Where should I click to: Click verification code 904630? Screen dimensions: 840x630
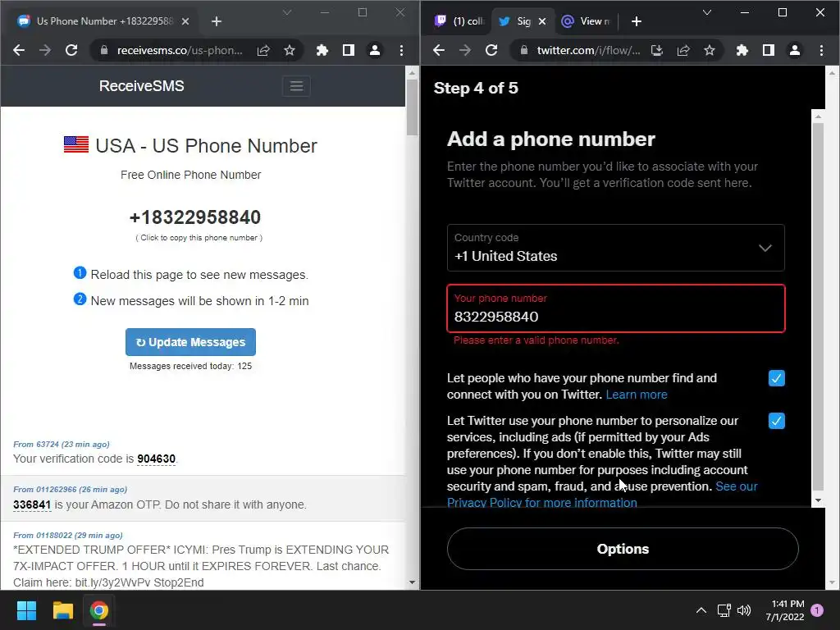[x=157, y=459]
